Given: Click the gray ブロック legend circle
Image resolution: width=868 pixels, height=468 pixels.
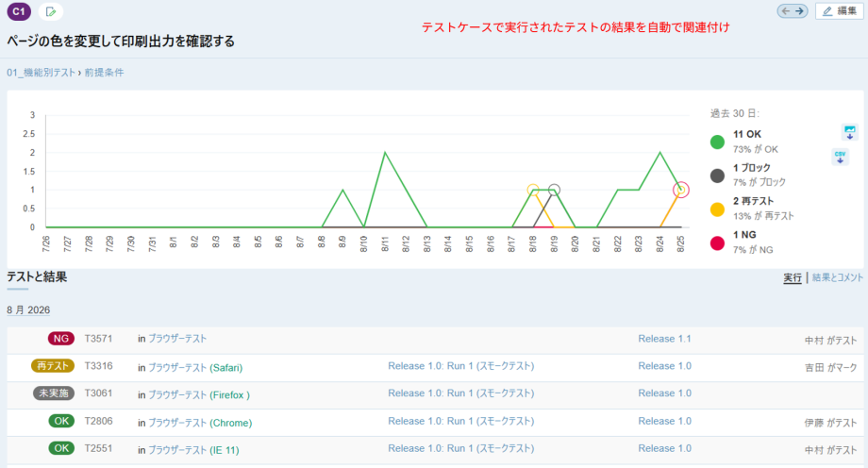Looking at the screenshot, I should tap(717, 176).
